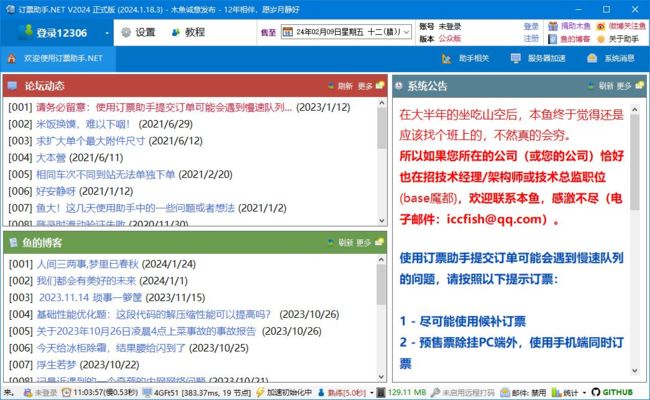Open forum post 请务必留意 about slow queue
The image size is (650, 400).
click(164, 107)
